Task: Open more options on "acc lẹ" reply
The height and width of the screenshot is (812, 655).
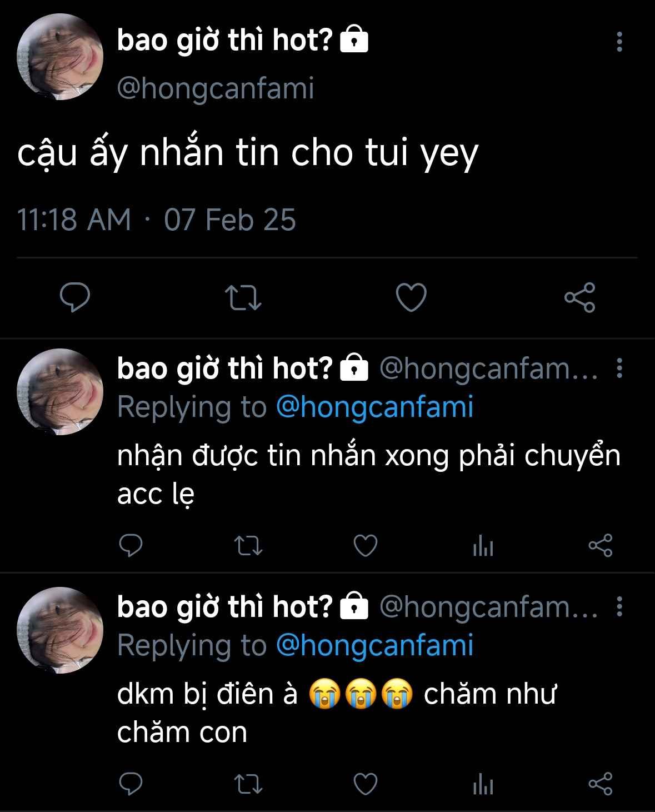Action: click(619, 368)
